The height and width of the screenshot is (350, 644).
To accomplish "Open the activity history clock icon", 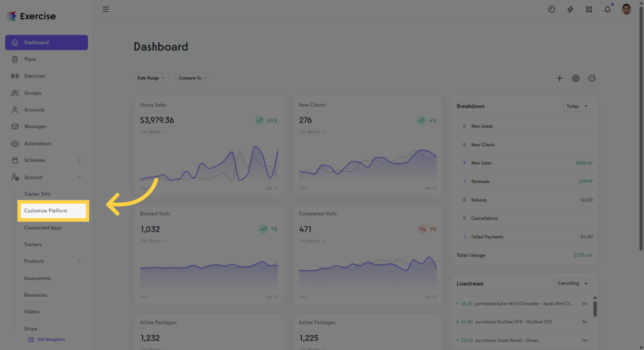I will (x=551, y=9).
